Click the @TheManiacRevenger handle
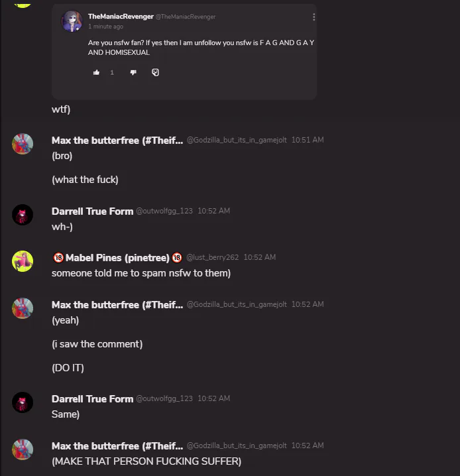Screen dimensions: 460x476 (186, 17)
